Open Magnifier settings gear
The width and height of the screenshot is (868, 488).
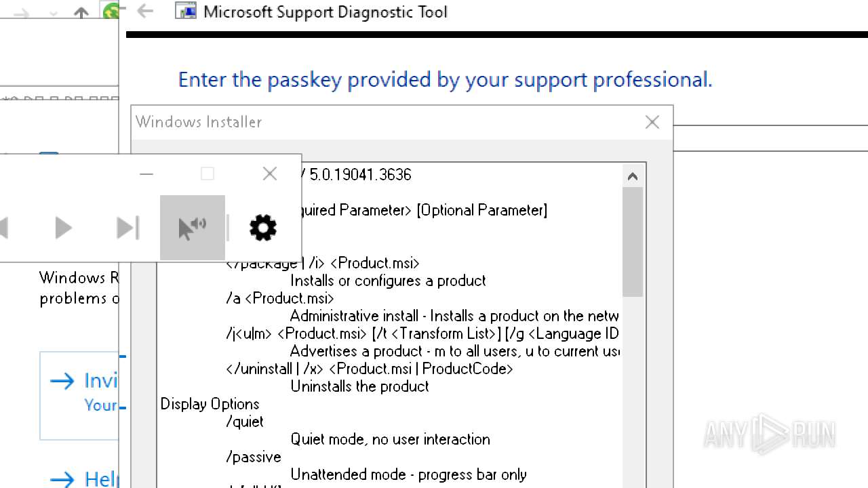point(263,228)
